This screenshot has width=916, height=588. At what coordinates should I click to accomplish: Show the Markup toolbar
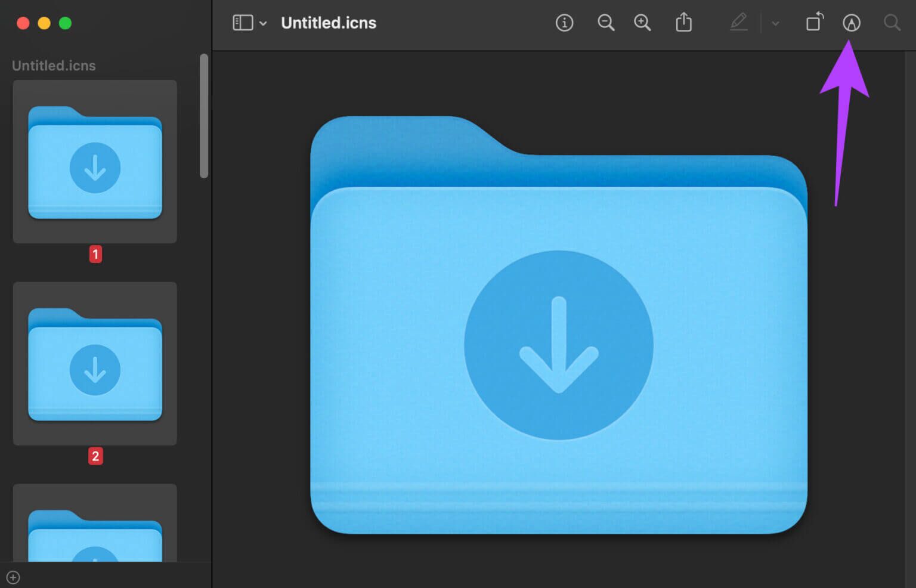click(852, 23)
